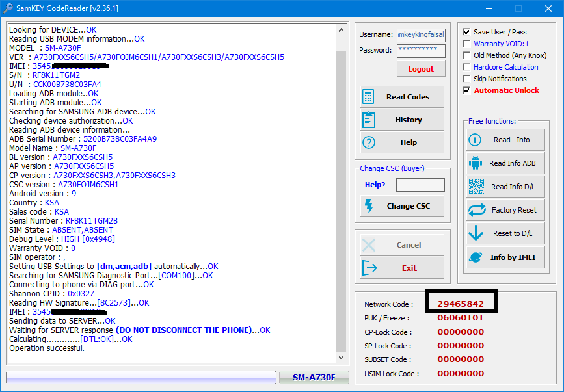Screen dimensions: 564x392
Task: Focus the Username input field
Action: coord(421,35)
